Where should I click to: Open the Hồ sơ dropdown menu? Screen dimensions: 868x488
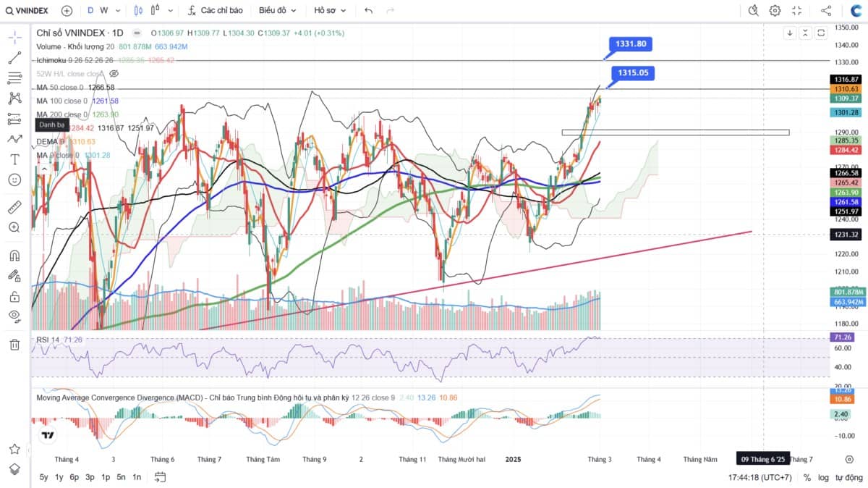pyautogui.click(x=330, y=11)
